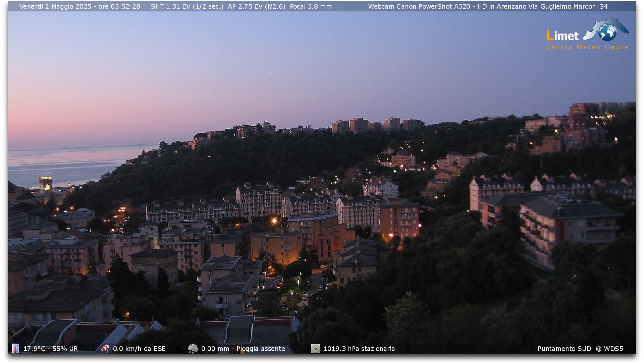Click the 17.9°C - 55% UR reading
This screenshot has height=362, width=644.
51,349
